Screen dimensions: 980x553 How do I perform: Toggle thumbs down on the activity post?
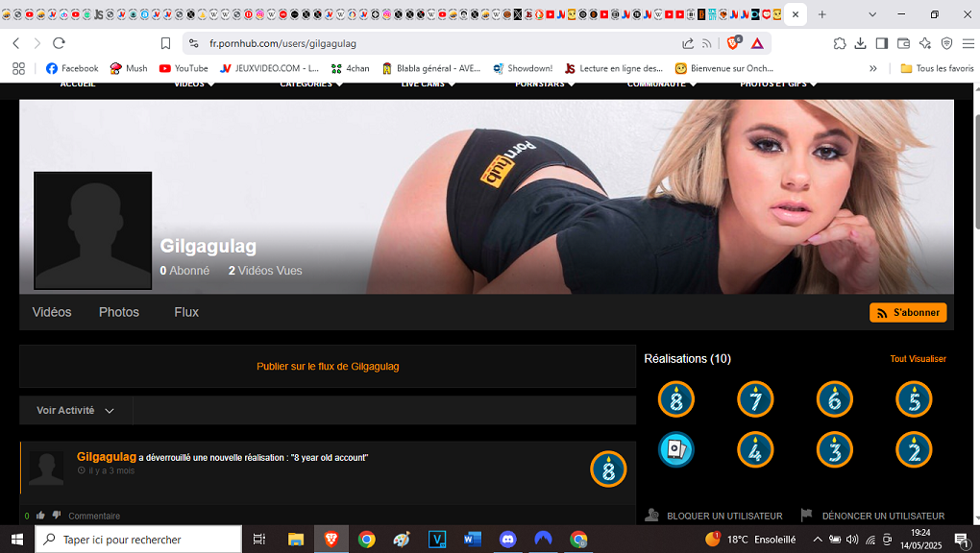pos(56,516)
